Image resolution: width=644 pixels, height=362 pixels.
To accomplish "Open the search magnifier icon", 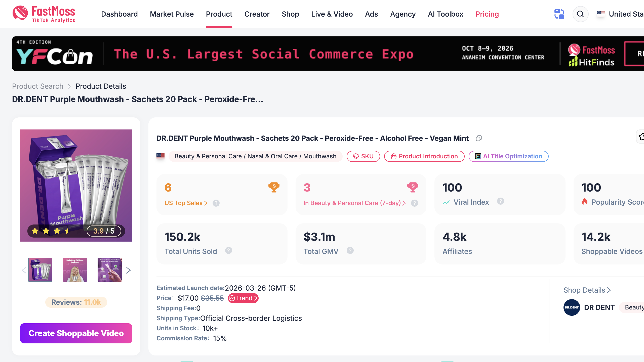I will pyautogui.click(x=580, y=14).
